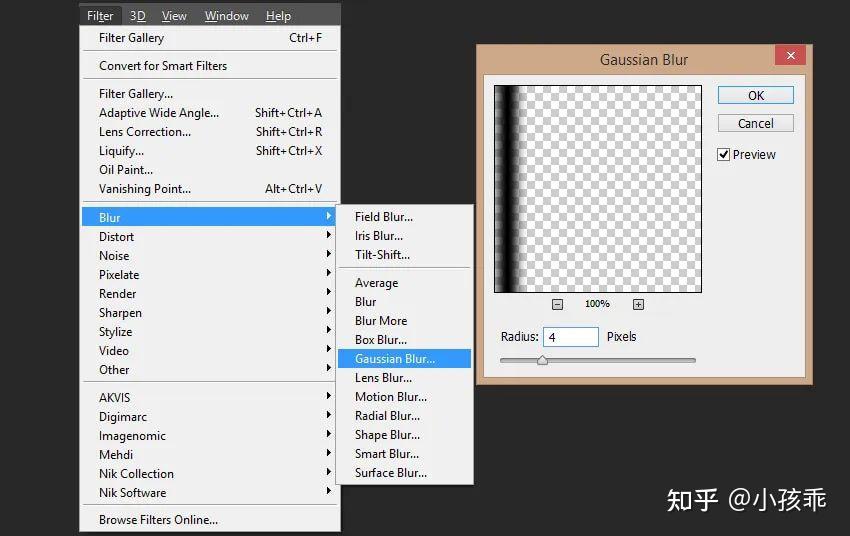Toggle the Preview checkbox
The height and width of the screenshot is (536, 850).
point(723,154)
